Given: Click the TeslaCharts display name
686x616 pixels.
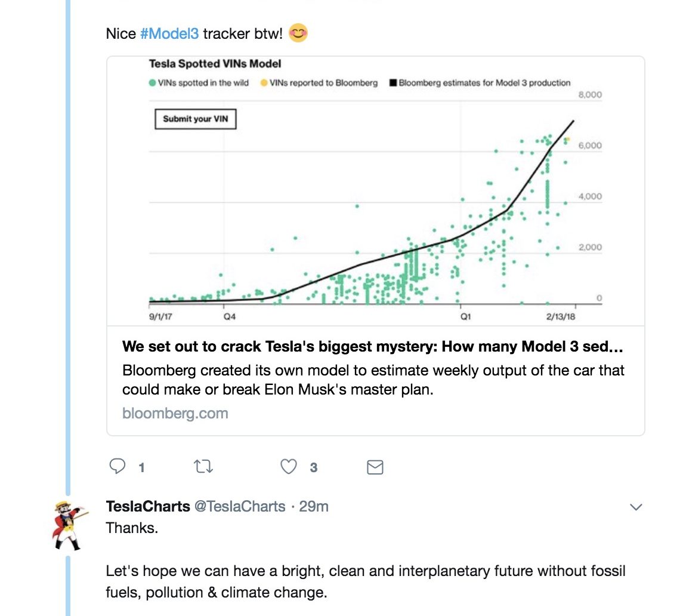Looking at the screenshot, I should click(x=148, y=506).
